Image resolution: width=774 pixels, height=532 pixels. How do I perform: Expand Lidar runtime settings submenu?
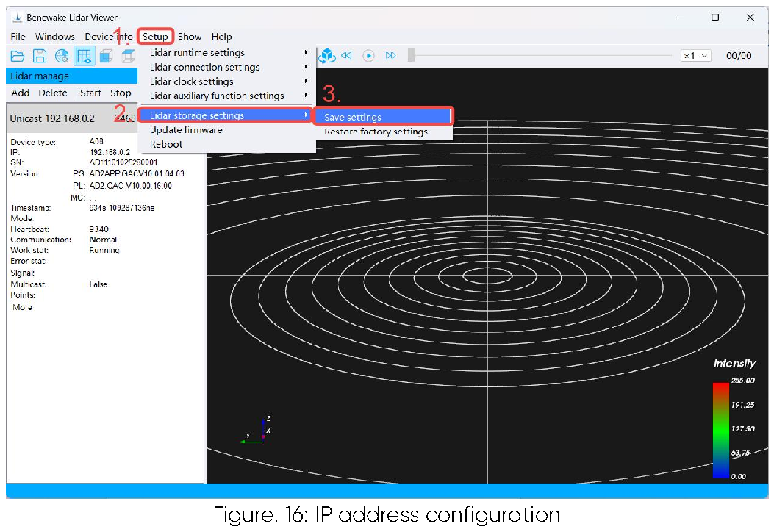[227, 53]
